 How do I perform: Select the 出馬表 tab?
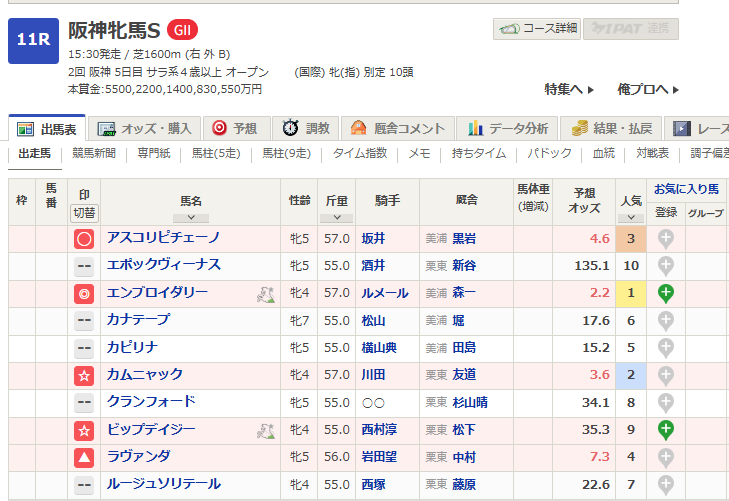point(47,128)
